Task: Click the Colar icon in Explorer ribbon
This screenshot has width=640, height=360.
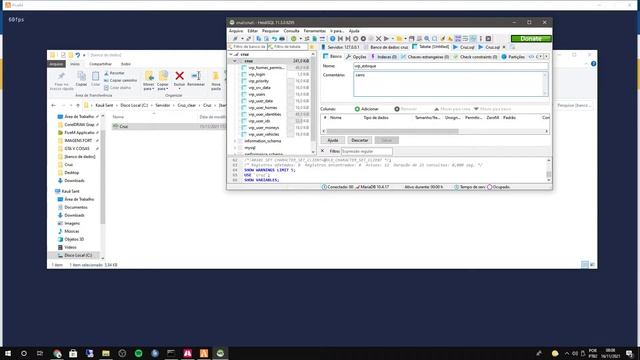Action: [95, 76]
